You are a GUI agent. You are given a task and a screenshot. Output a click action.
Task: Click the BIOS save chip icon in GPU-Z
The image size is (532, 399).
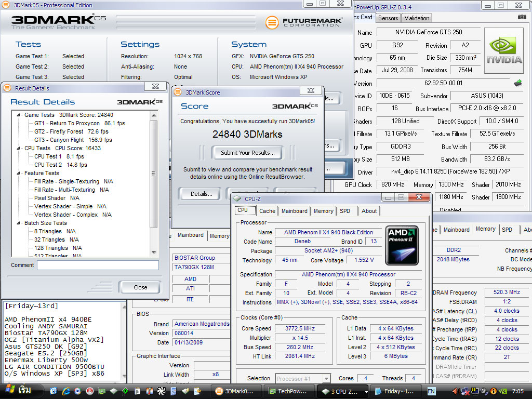(x=518, y=83)
